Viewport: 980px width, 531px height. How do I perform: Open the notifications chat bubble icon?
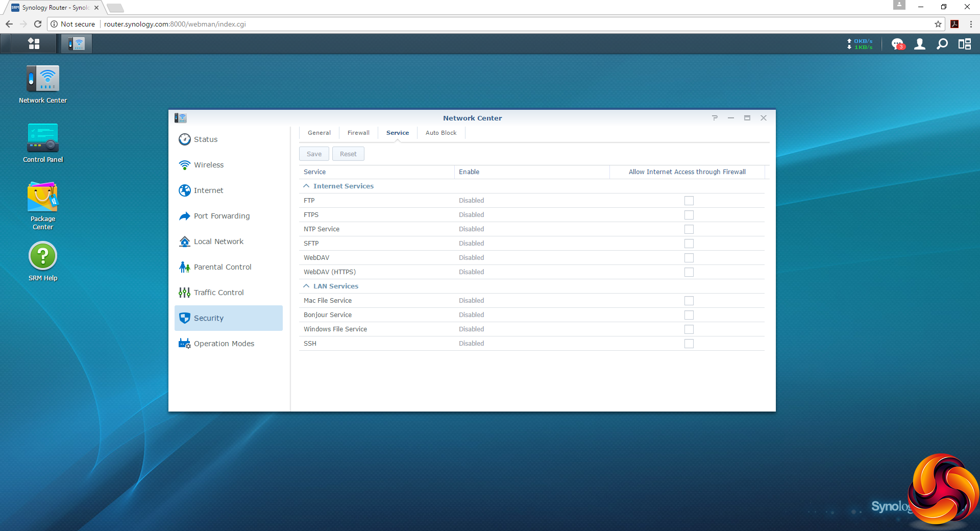point(897,44)
